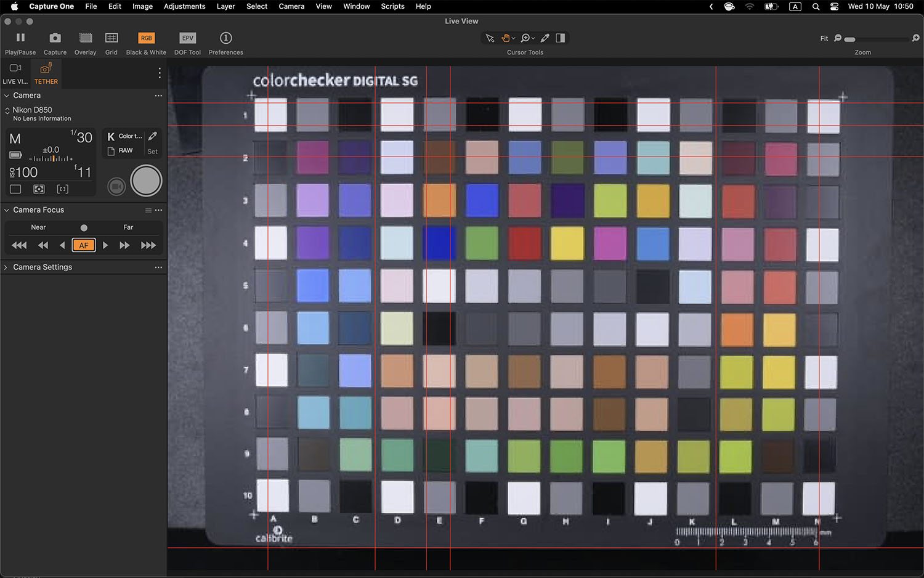
Task: Click the Capture camera icon in toolbar
Action: (x=55, y=38)
